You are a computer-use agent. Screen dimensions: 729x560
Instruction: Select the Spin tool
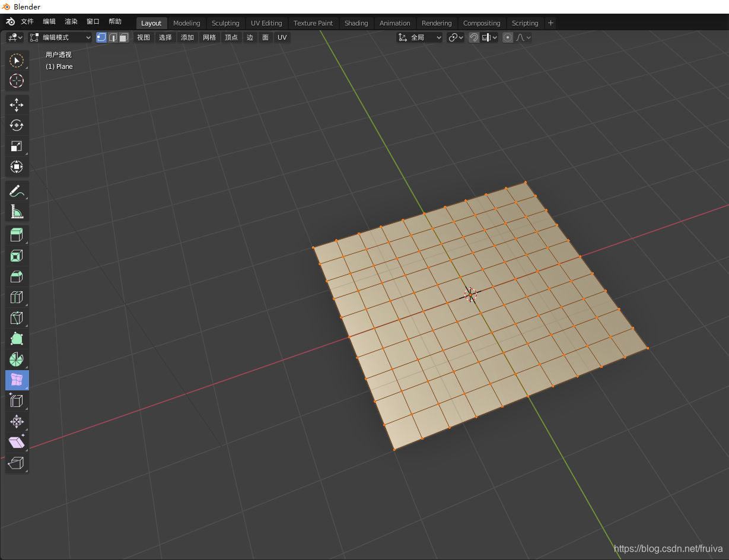pyautogui.click(x=17, y=359)
